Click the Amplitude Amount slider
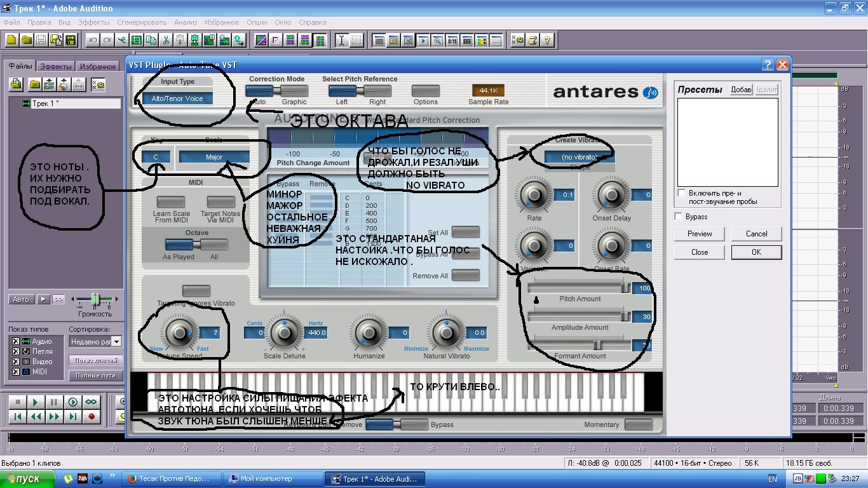This screenshot has width=868, height=488. coord(579,316)
